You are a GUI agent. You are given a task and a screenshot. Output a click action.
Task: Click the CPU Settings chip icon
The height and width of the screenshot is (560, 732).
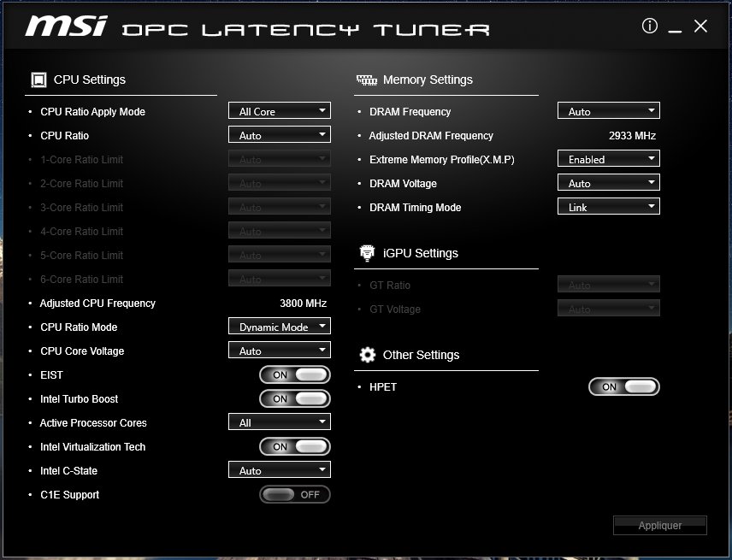click(38, 80)
